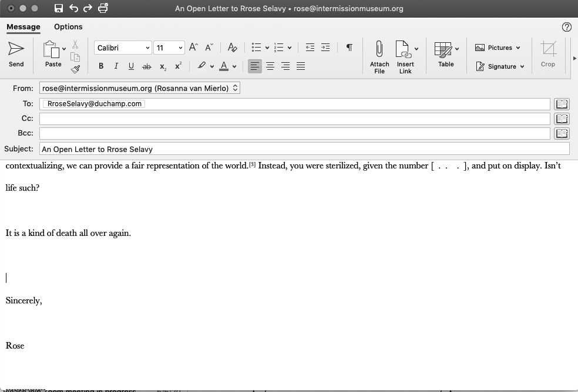Open the address book beside To field
This screenshot has height=392, width=578.
[562, 104]
